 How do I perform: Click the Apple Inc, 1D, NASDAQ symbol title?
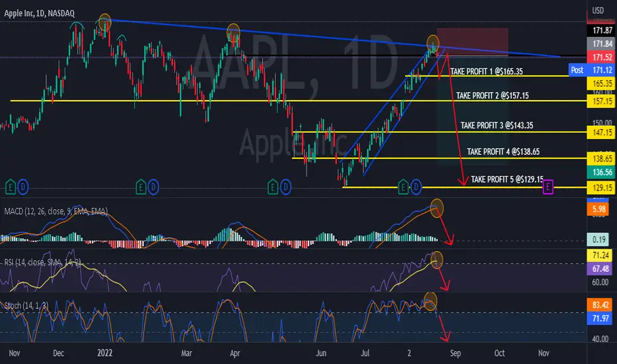pos(39,13)
